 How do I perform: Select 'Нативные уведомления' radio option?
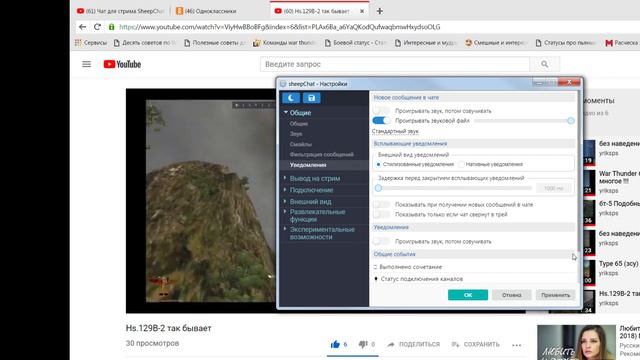tap(461, 164)
